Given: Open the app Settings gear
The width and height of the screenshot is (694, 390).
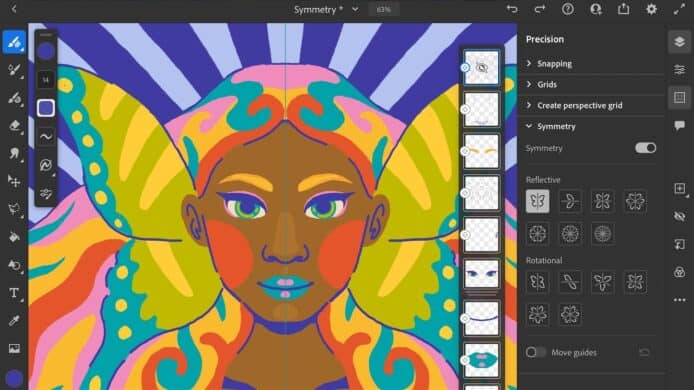Looking at the screenshot, I should [651, 9].
